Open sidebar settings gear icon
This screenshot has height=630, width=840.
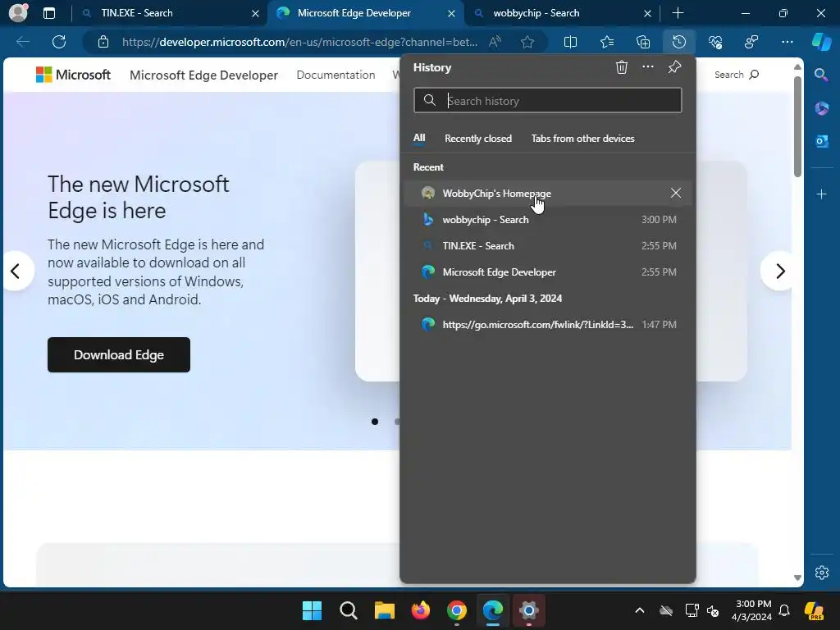(821, 572)
